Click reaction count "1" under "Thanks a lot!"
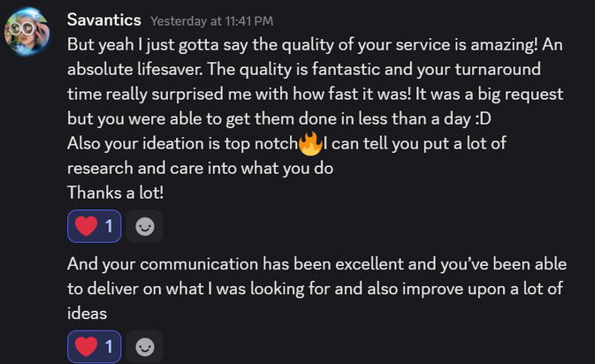 click(109, 227)
